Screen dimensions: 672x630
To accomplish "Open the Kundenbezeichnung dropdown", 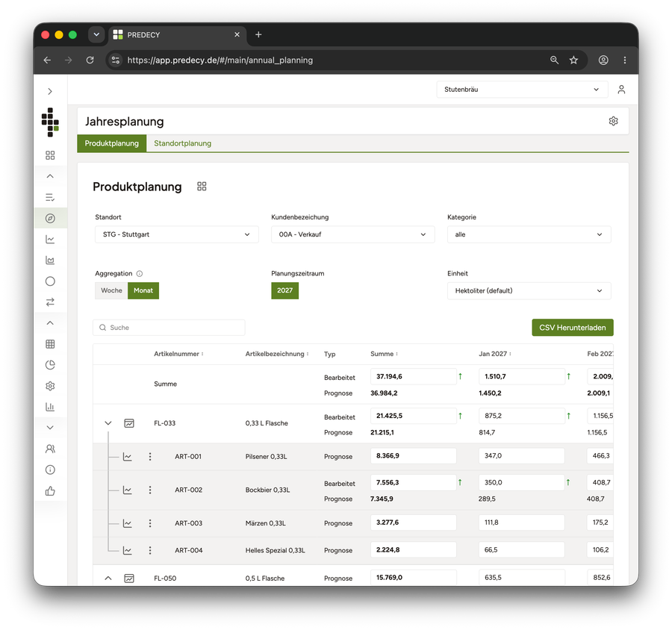I will coord(352,235).
